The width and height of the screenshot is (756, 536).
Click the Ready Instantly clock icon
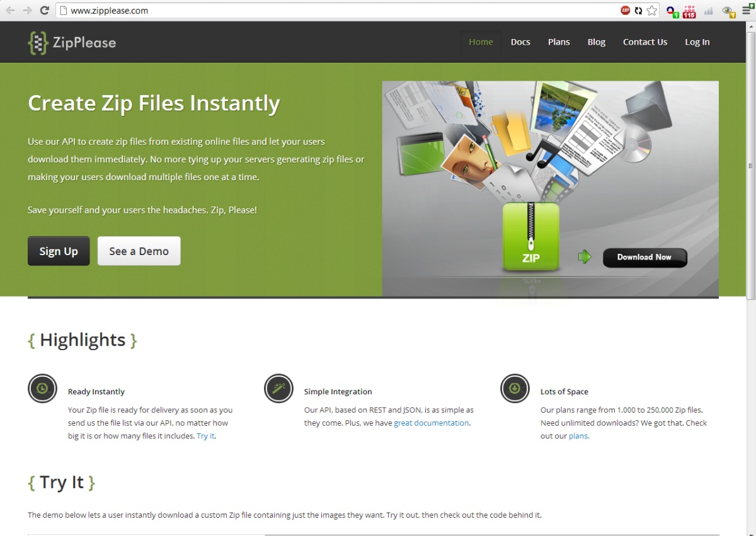point(42,388)
